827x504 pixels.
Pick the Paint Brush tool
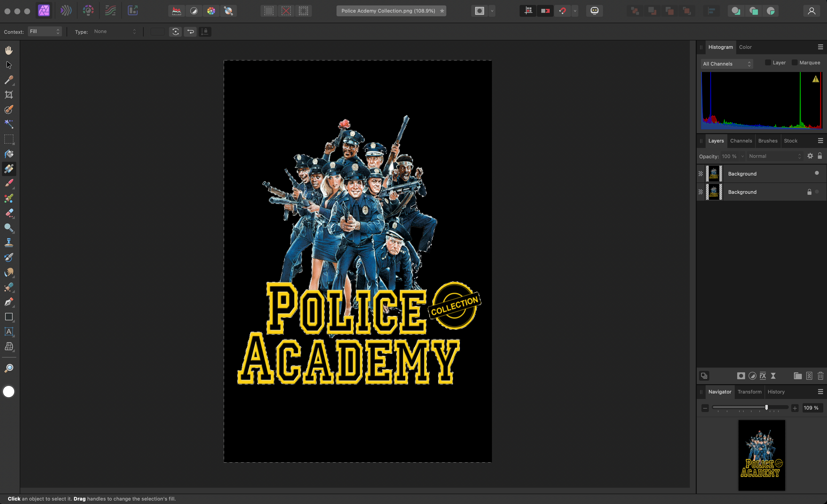pyautogui.click(x=9, y=183)
